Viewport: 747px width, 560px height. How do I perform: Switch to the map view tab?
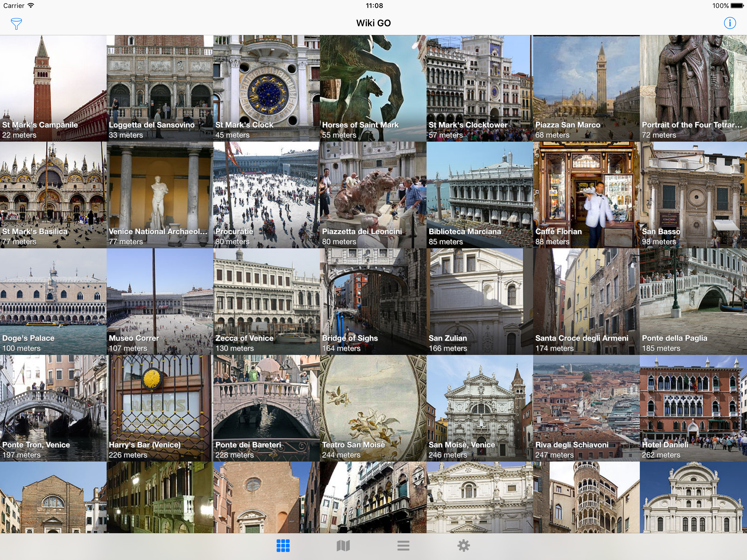tap(343, 546)
